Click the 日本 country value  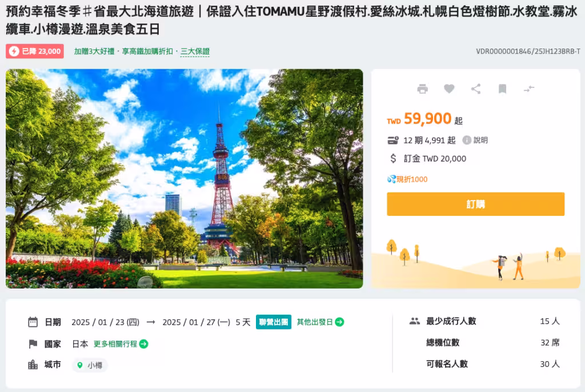coord(80,344)
